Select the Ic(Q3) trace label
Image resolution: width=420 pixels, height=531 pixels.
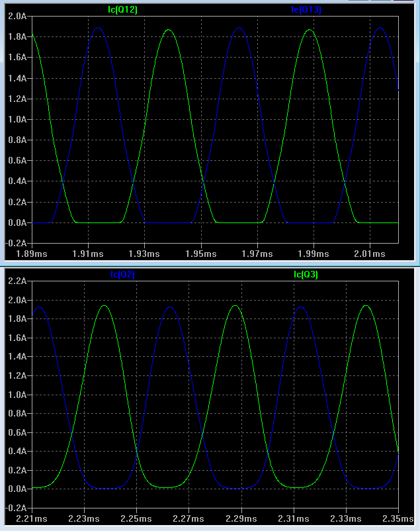(x=306, y=274)
